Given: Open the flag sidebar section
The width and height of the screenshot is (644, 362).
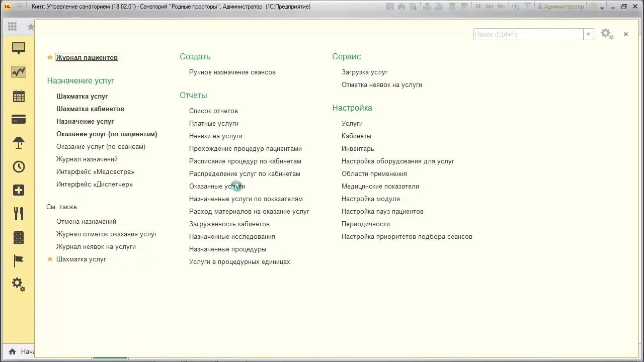Looking at the screenshot, I should click(x=19, y=261).
